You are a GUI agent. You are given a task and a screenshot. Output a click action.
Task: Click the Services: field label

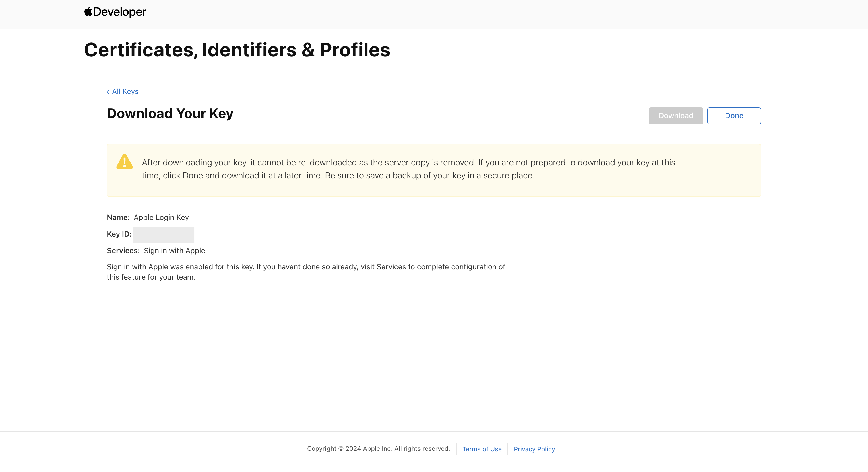(123, 251)
